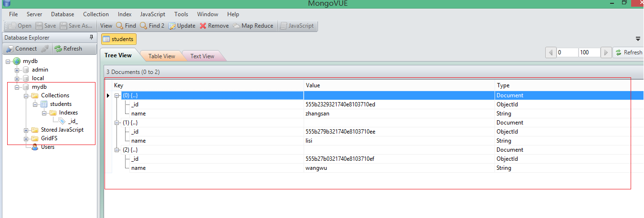
Task: Click the JavaScript toolbar button
Action: pyautogui.click(x=297, y=26)
